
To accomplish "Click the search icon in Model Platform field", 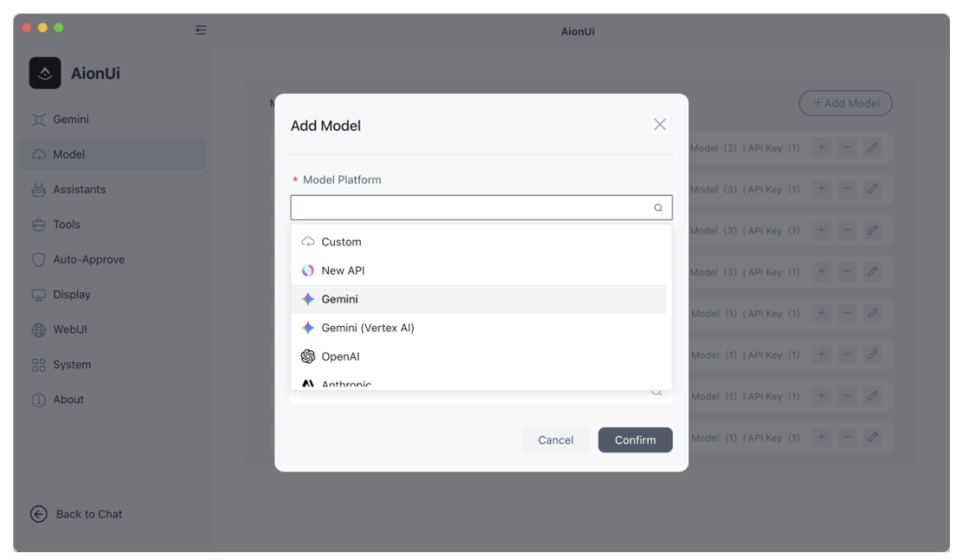I will [x=657, y=208].
